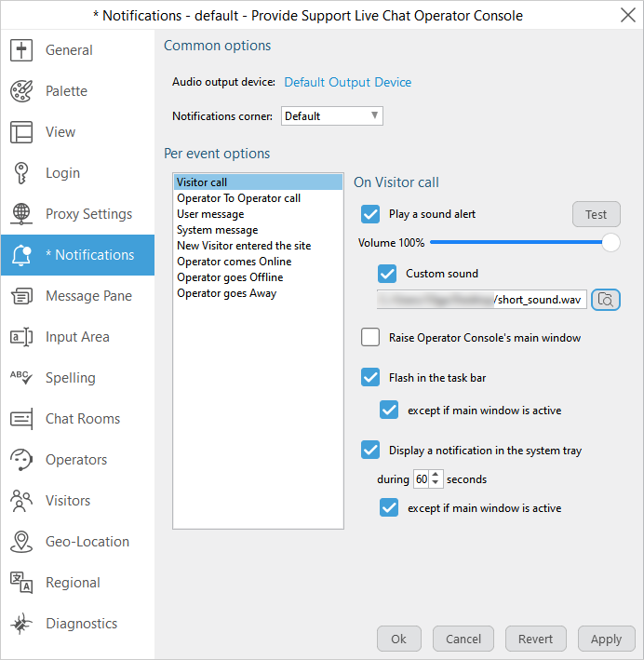Click the Volume slider handle
The height and width of the screenshot is (660, 644).
(x=610, y=243)
